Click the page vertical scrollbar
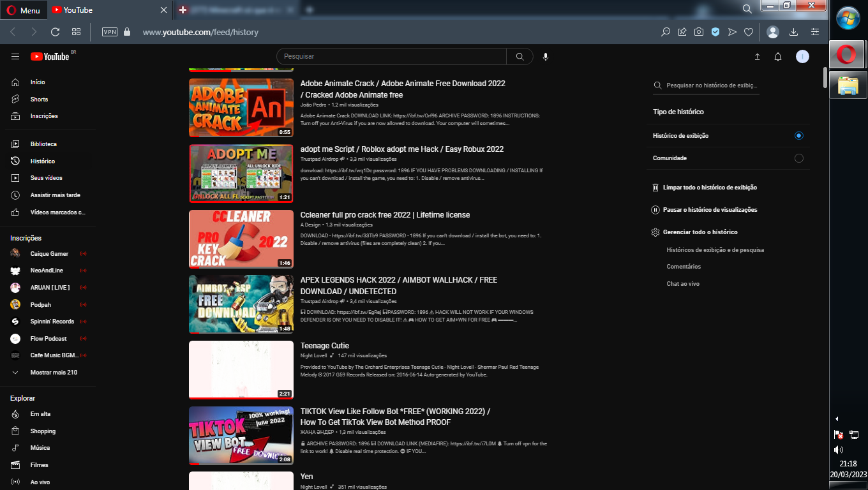Screen dimensions: 868x490 [825, 77]
